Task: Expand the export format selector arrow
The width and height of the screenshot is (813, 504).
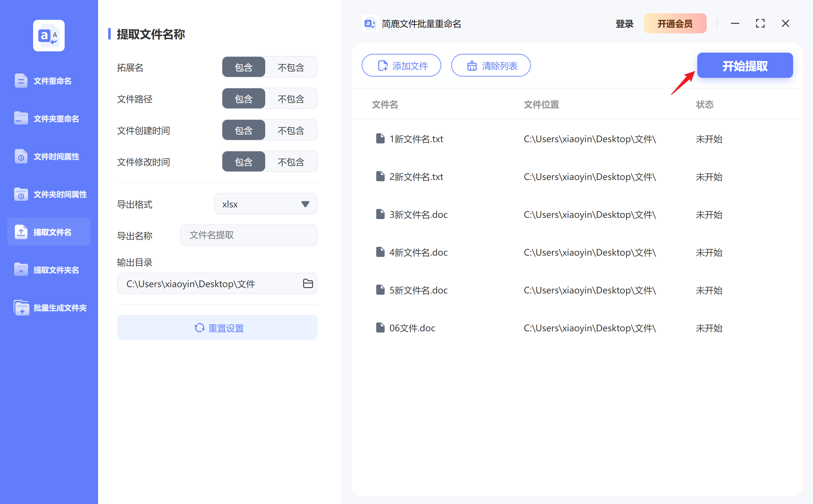Action: point(305,204)
